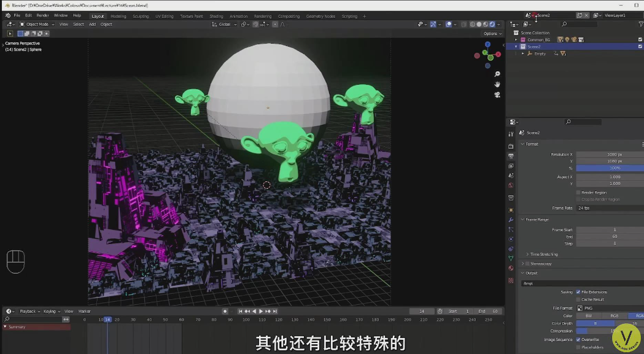The height and width of the screenshot is (354, 644).
Task: Click the timeline play button
Action: (x=261, y=311)
